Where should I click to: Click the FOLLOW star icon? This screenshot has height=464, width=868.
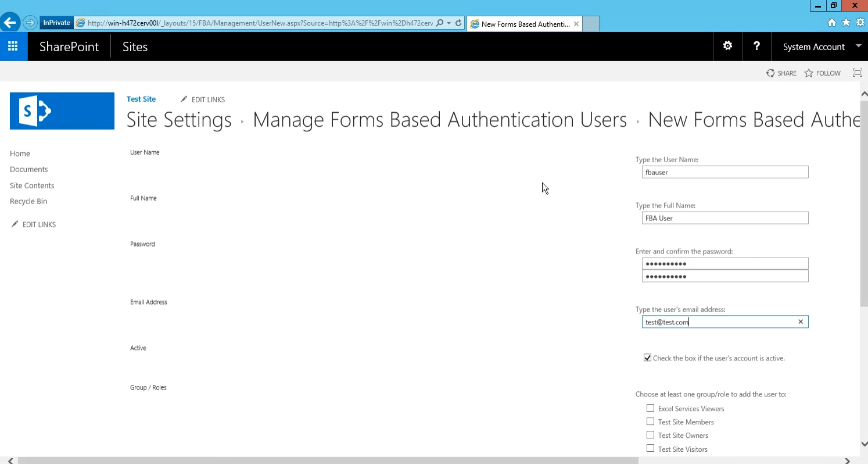coord(822,73)
